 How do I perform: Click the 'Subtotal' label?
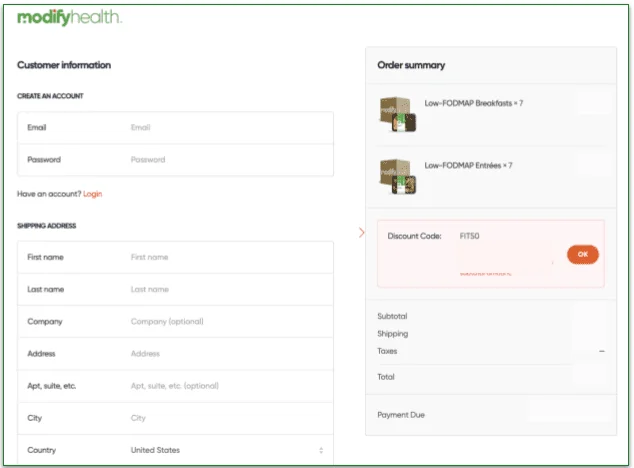[392, 316]
